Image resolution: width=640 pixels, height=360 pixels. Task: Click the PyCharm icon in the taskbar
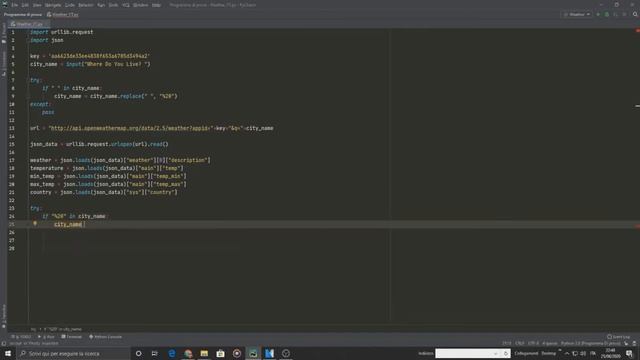253,353
